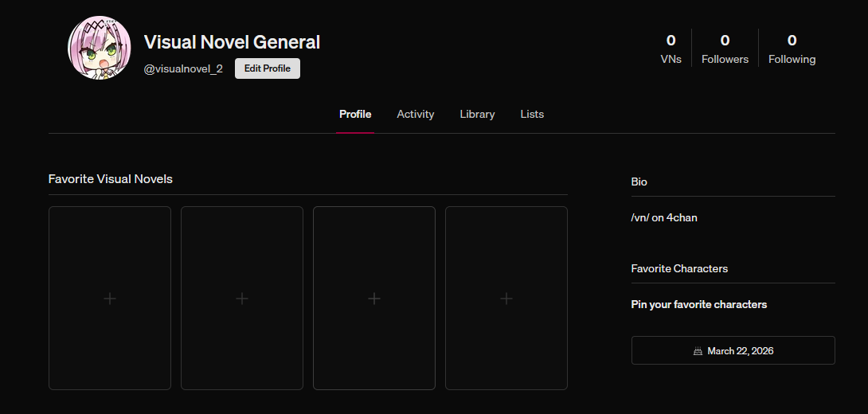The image size is (868, 414).
Task: Open the Library tab
Action: 477,114
